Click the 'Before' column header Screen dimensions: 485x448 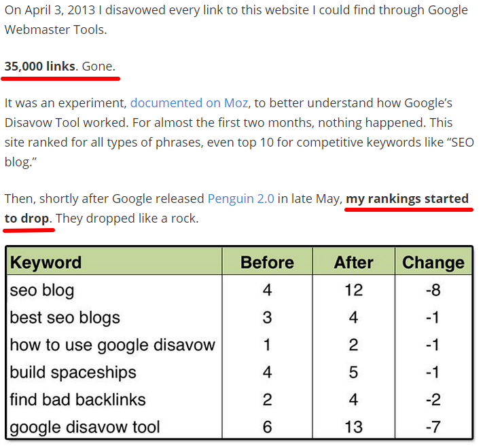click(x=267, y=263)
